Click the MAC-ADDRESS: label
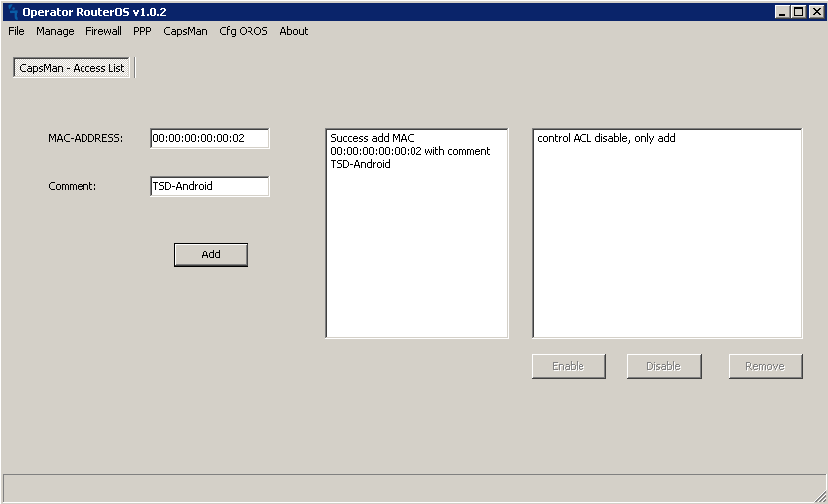 pyautogui.click(x=85, y=138)
